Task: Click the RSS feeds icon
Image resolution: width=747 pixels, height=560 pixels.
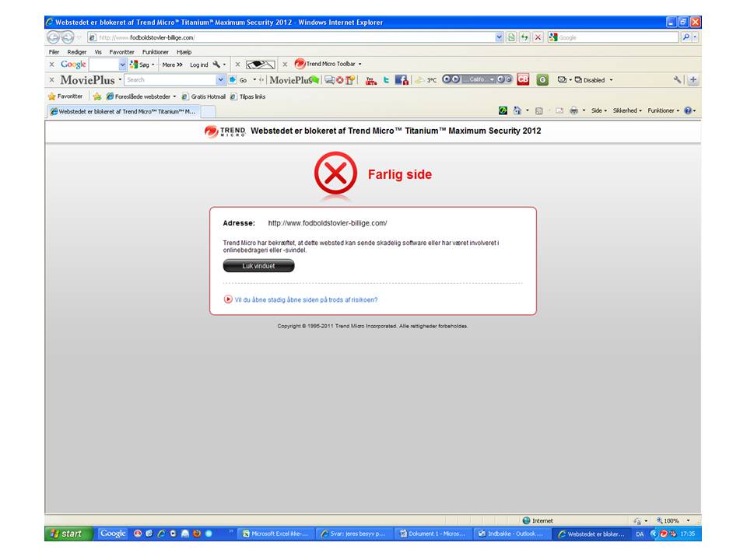Action: click(x=538, y=110)
